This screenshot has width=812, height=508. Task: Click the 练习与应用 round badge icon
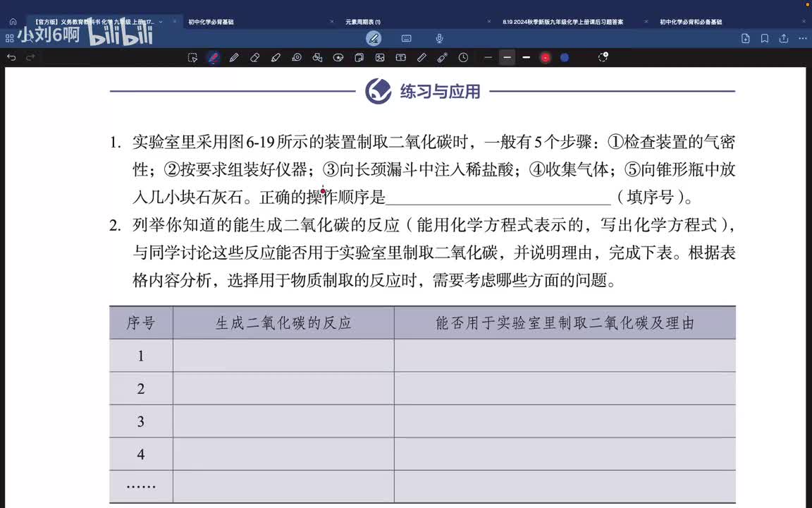[x=379, y=91]
